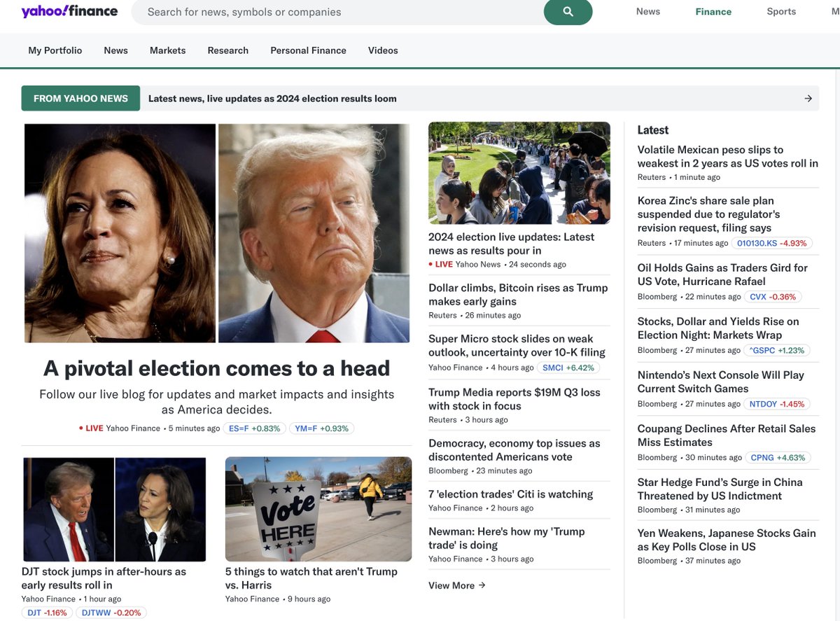Viewport: 840px width, 621px height.
Task: Open the Personal Finance tab
Action: point(309,50)
